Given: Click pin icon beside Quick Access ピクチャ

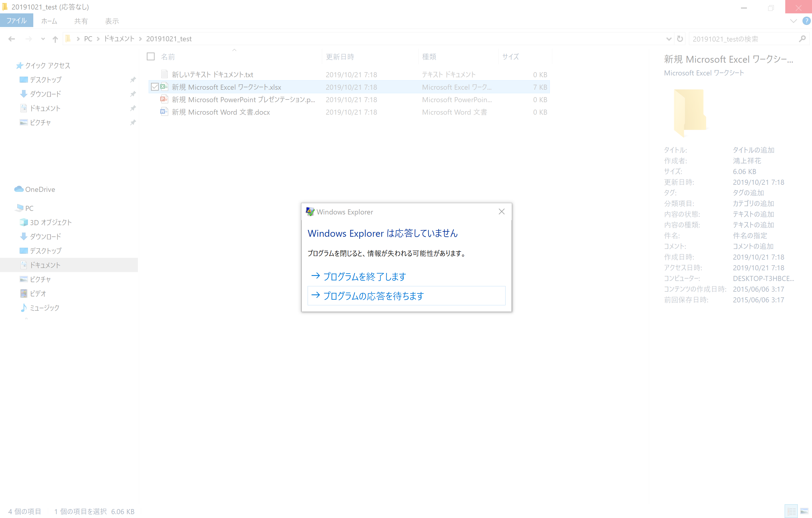Looking at the screenshot, I should (133, 122).
